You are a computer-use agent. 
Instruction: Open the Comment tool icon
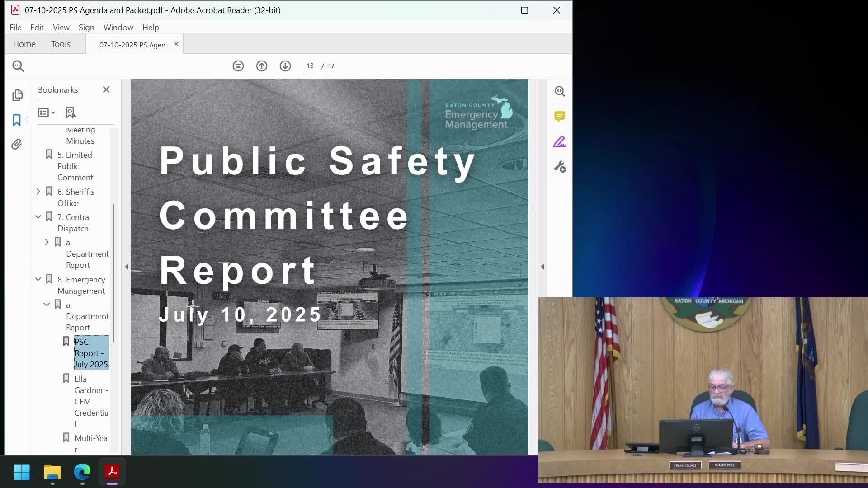click(x=560, y=117)
